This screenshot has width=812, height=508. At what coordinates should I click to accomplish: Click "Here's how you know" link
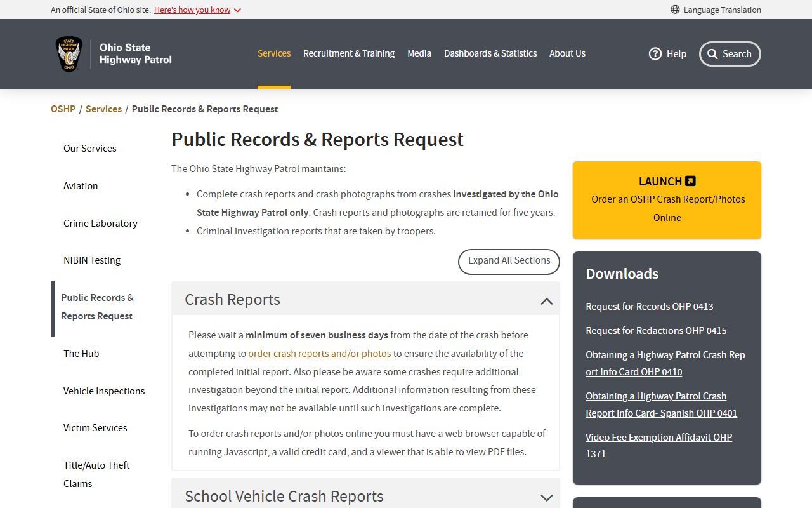192,10
